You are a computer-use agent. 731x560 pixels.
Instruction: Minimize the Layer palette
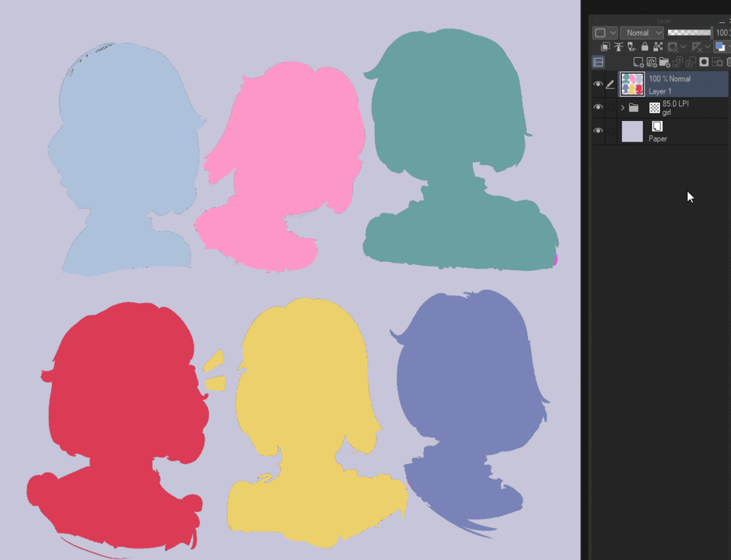722,21
